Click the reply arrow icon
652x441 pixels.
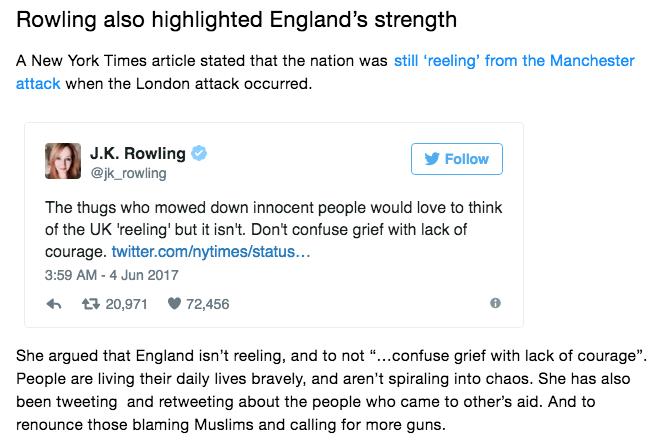point(54,304)
